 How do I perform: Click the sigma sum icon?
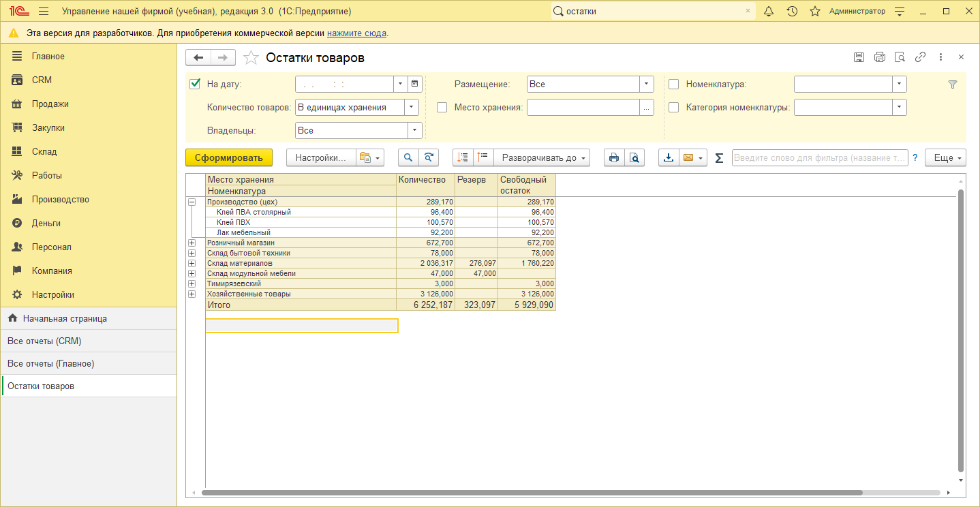click(x=719, y=158)
